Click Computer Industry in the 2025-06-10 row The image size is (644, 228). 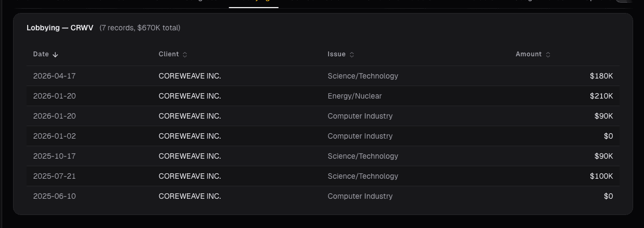click(x=360, y=197)
